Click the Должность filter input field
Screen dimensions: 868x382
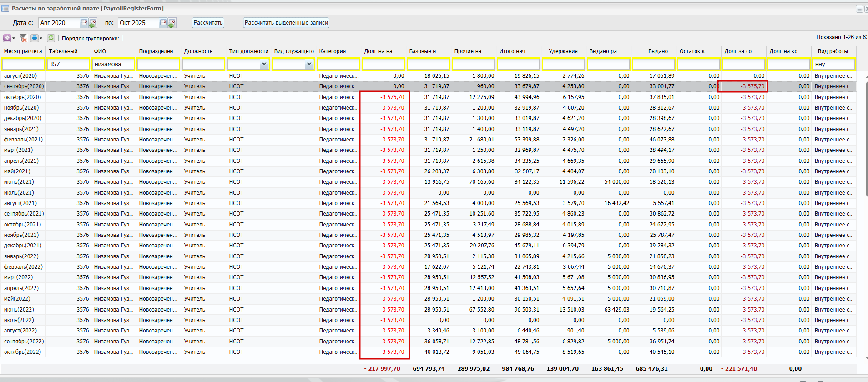(203, 64)
